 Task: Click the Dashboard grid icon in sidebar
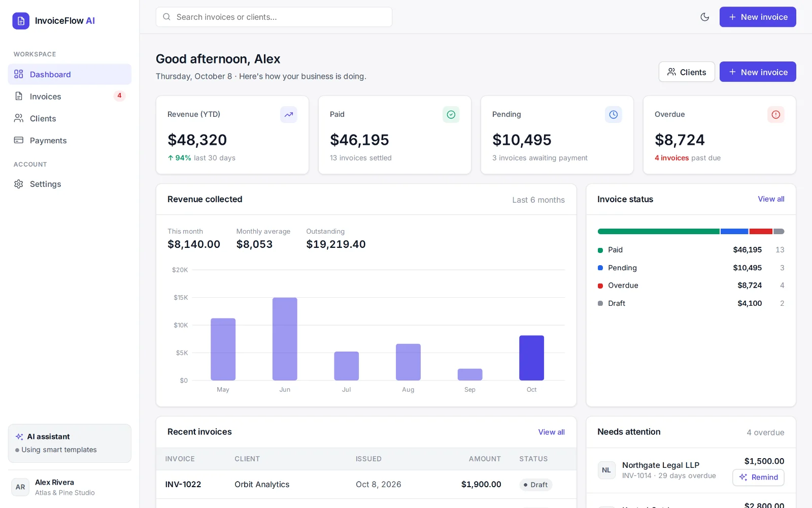[19, 74]
